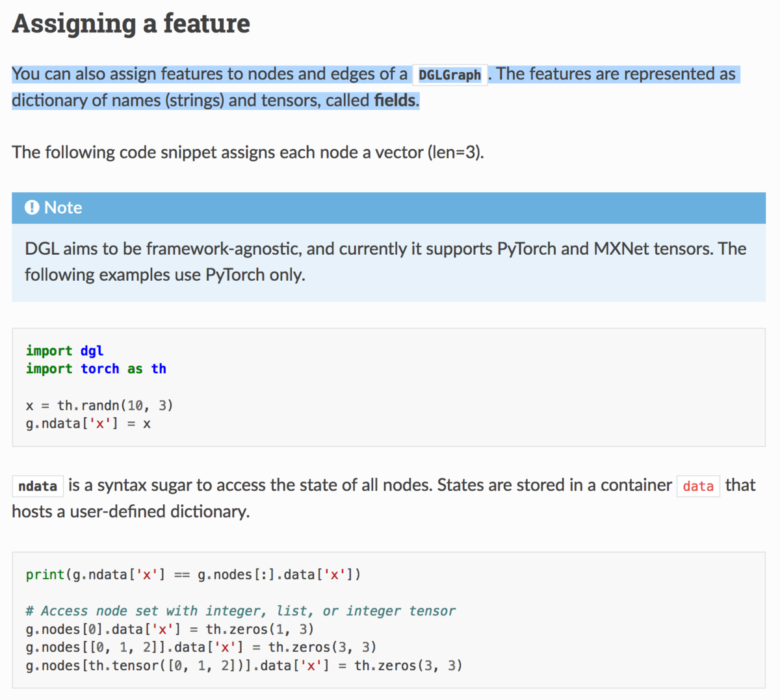780x700 pixels.
Task: Click the 'ndata' inline code literal
Action: (x=38, y=486)
